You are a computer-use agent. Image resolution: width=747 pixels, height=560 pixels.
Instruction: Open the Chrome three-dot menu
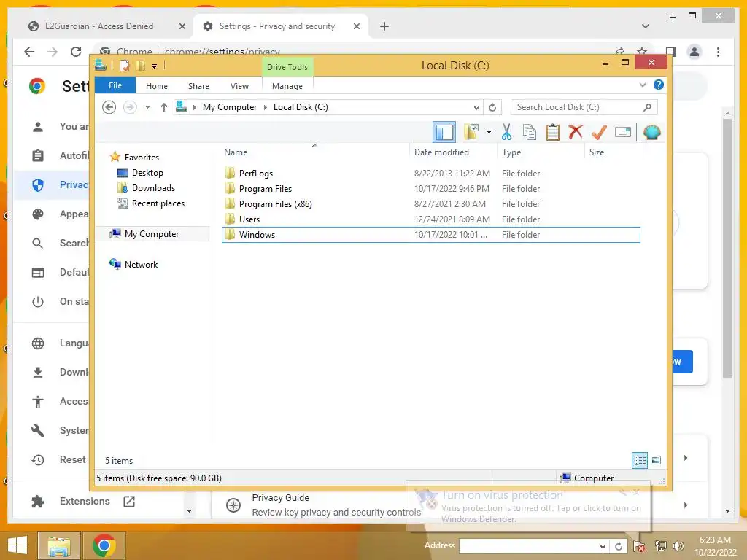coord(718,52)
